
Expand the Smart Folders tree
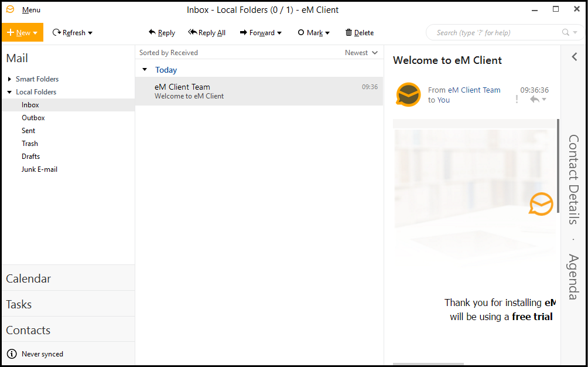point(9,79)
